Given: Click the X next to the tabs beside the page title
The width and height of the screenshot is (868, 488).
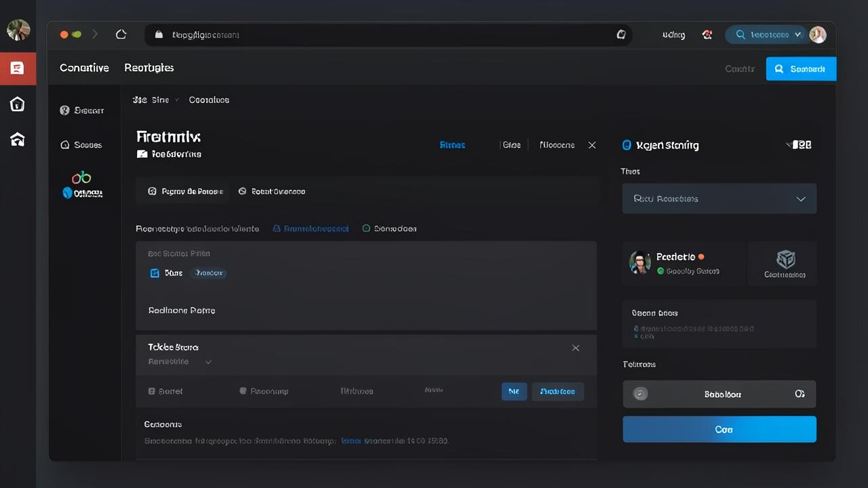Looking at the screenshot, I should tap(592, 145).
